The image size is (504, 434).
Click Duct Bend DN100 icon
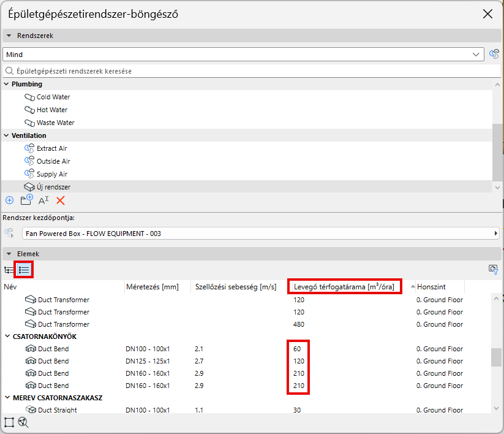[31, 349]
